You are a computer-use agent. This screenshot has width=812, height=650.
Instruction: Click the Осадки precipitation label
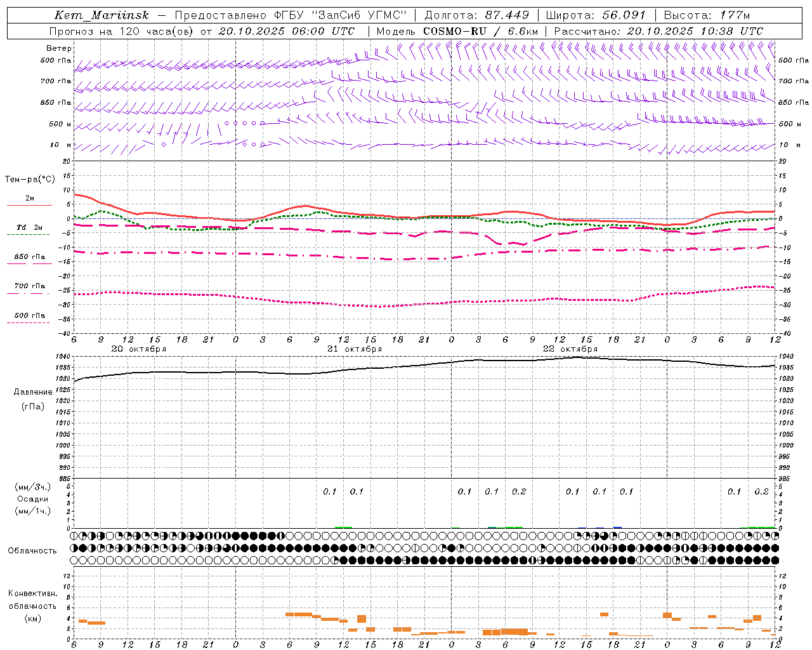(x=33, y=499)
